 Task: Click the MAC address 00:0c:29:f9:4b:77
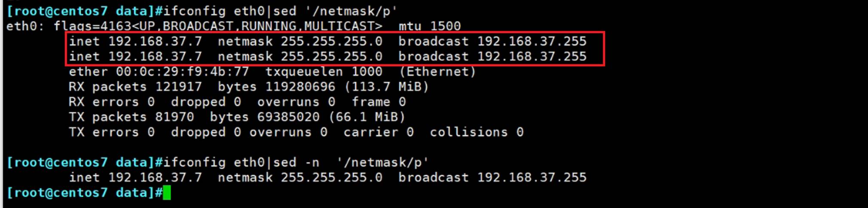click(x=182, y=71)
